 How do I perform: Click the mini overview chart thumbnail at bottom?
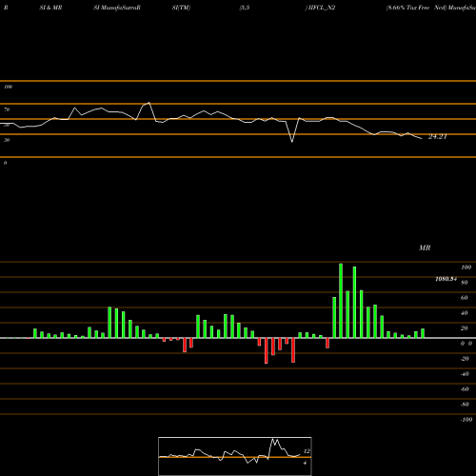(235, 456)
